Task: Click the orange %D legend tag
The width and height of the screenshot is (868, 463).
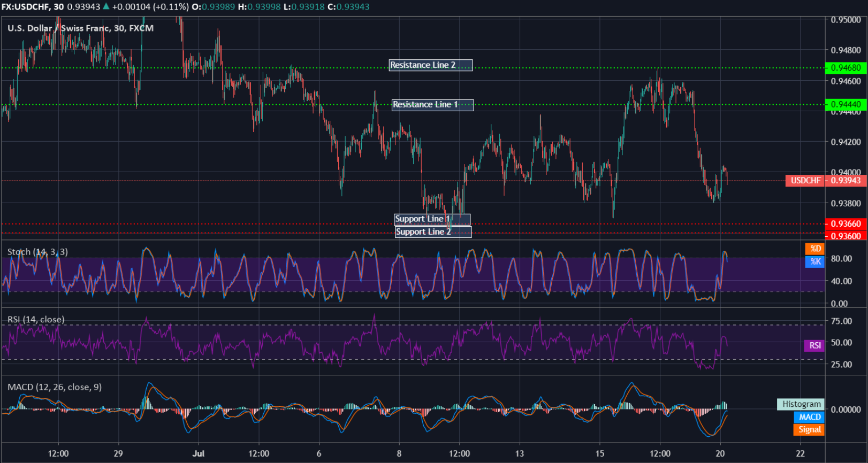Action: click(815, 249)
